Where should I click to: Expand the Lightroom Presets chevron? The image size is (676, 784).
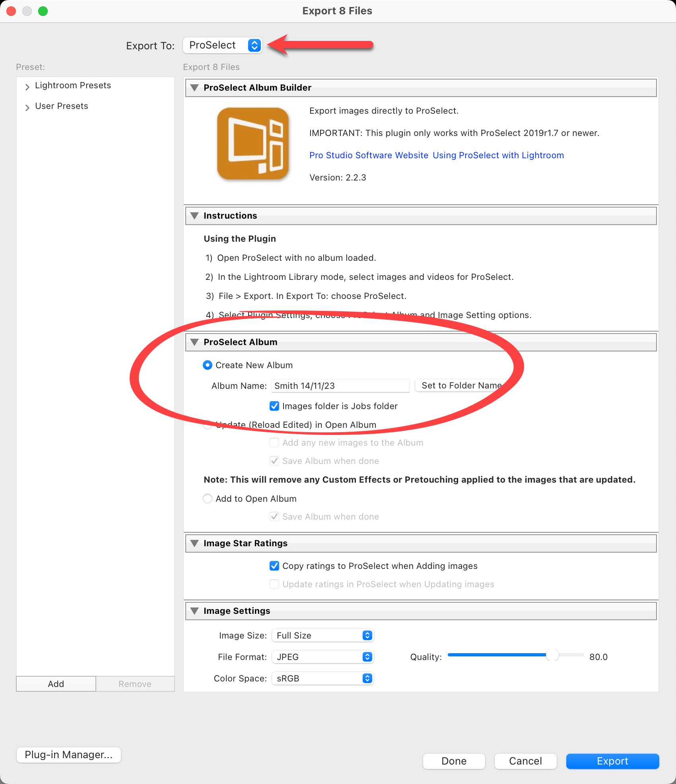point(27,86)
